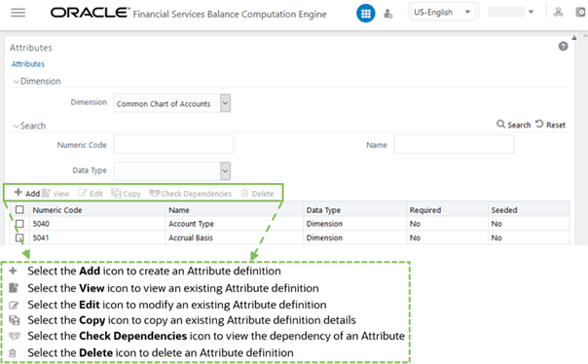Viewport: 588px width, 364px height.
Task: Click numeric code 5041 cell
Action: tap(41, 237)
